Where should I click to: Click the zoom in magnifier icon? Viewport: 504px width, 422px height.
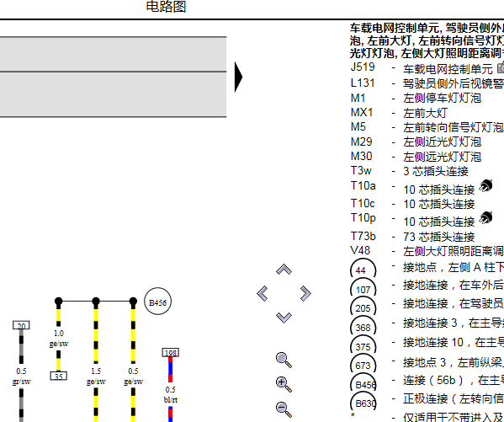(284, 385)
